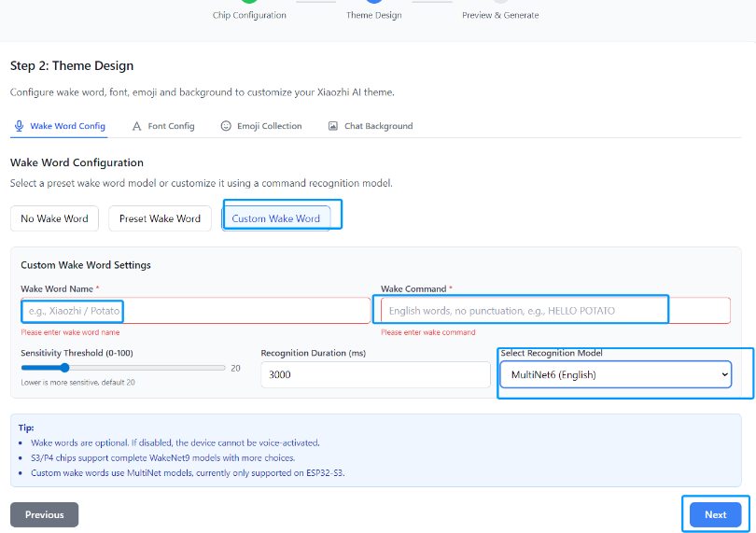The width and height of the screenshot is (756, 533).
Task: Select the Custom Wake Word option
Action: [x=276, y=218]
